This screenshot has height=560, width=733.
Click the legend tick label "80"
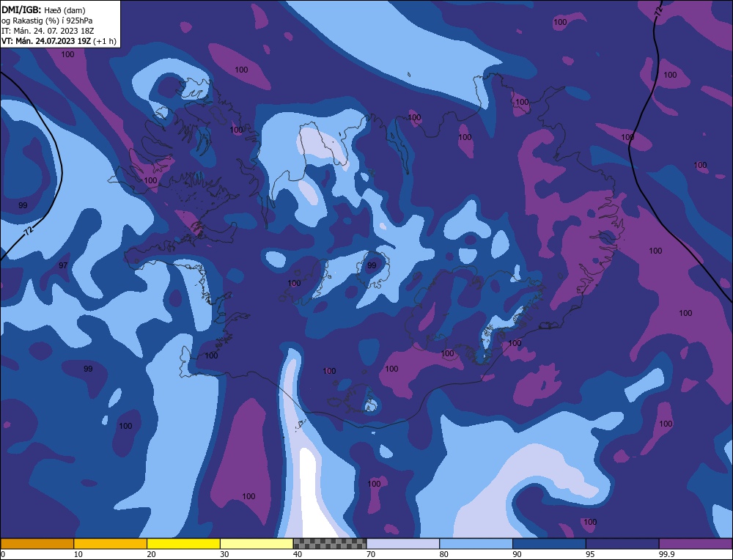[444, 554]
